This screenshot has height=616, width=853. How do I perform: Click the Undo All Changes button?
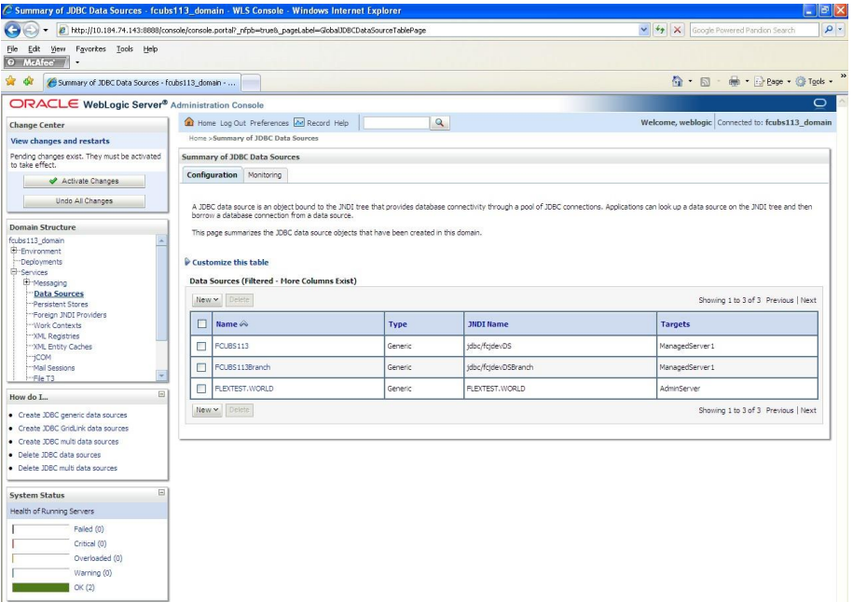84,201
